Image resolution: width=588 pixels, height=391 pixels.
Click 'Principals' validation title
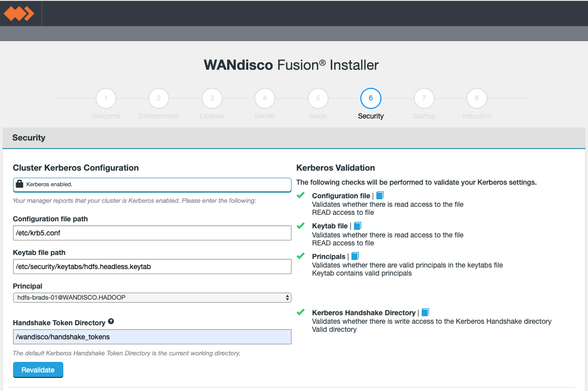click(329, 256)
